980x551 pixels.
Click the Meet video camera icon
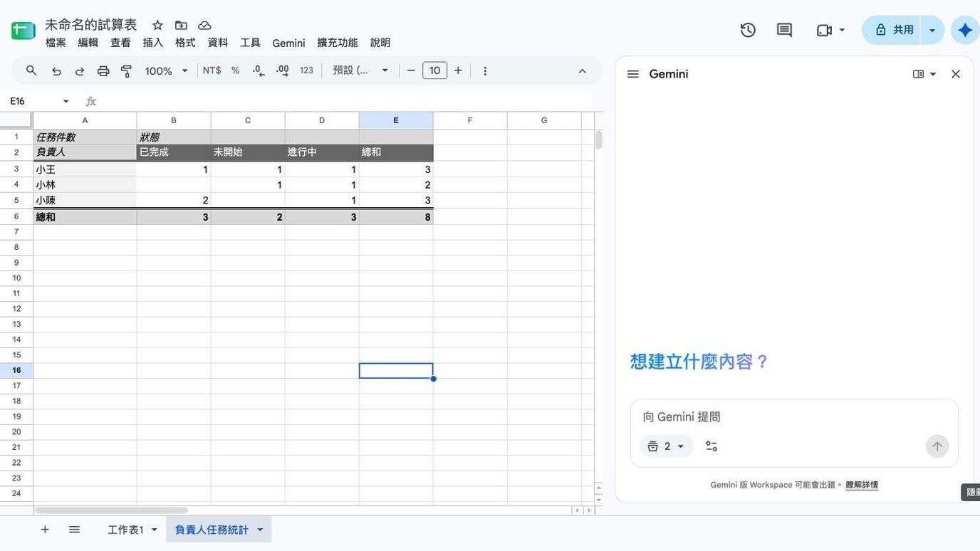(824, 30)
